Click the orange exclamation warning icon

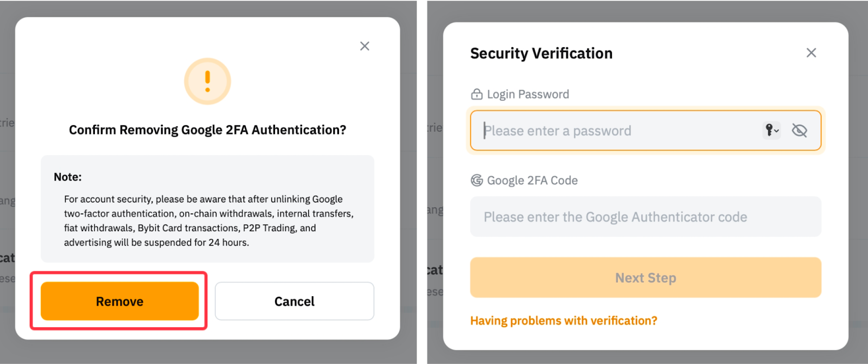tap(207, 81)
